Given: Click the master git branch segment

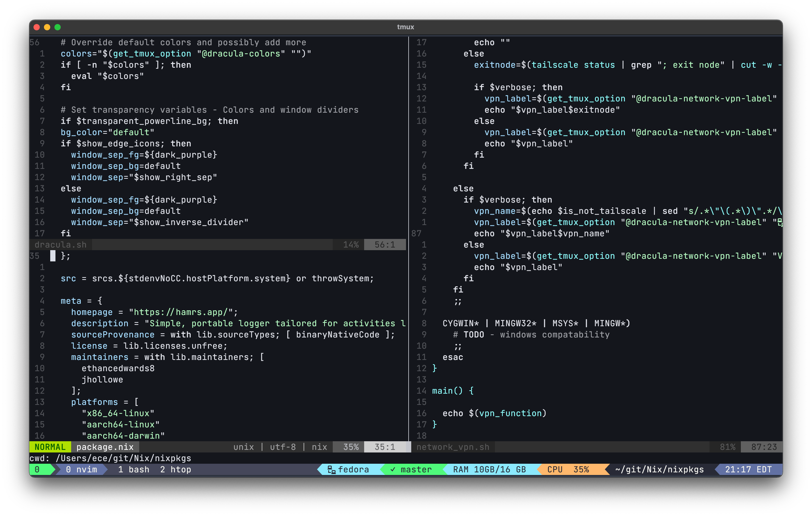Looking at the screenshot, I should click(411, 469).
